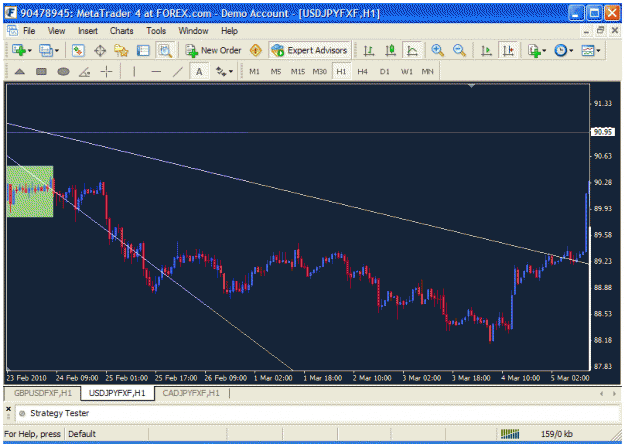Open the New Chart toolbar icon
The height and width of the screenshot is (444, 625).
(x=18, y=51)
